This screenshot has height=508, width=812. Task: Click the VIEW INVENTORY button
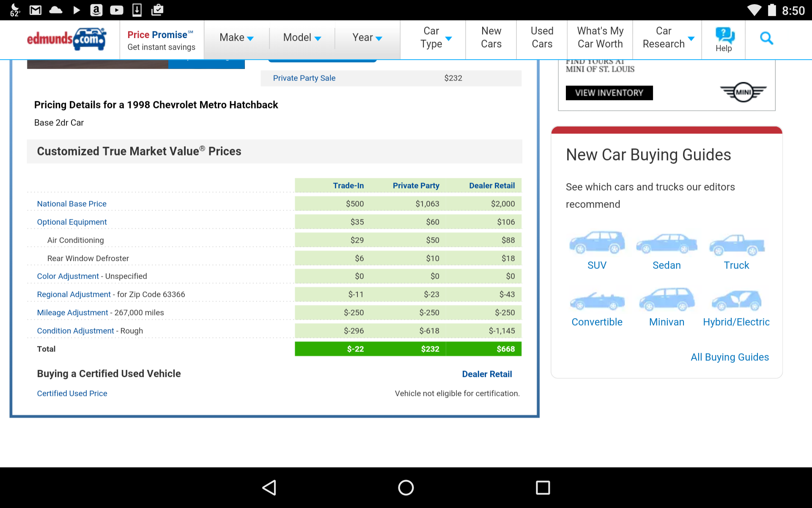(609, 93)
